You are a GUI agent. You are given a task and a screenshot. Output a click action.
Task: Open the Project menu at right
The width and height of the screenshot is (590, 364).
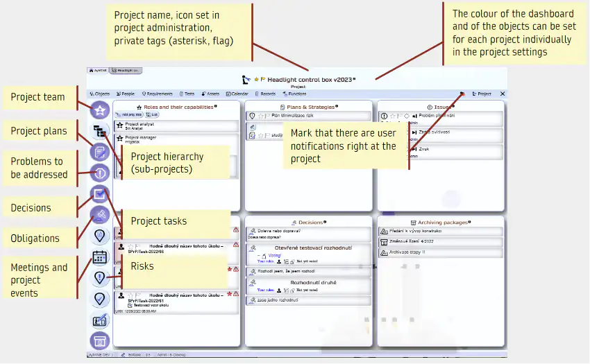[482, 94]
